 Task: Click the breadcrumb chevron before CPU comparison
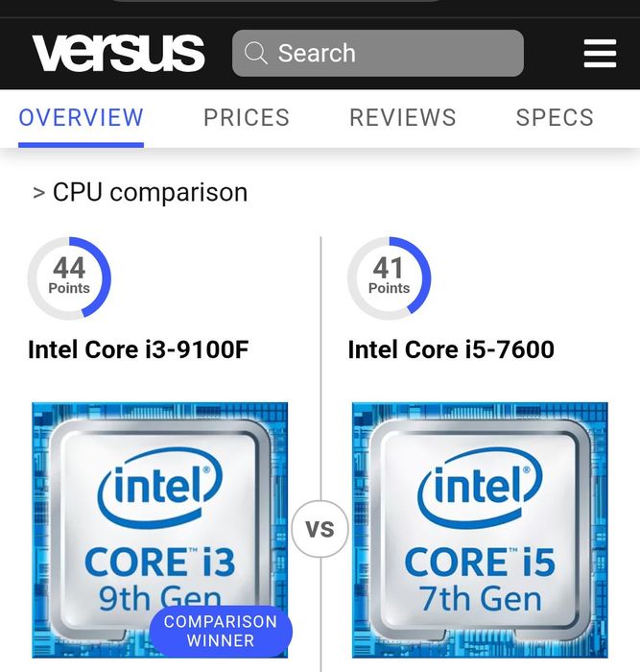coord(39,193)
